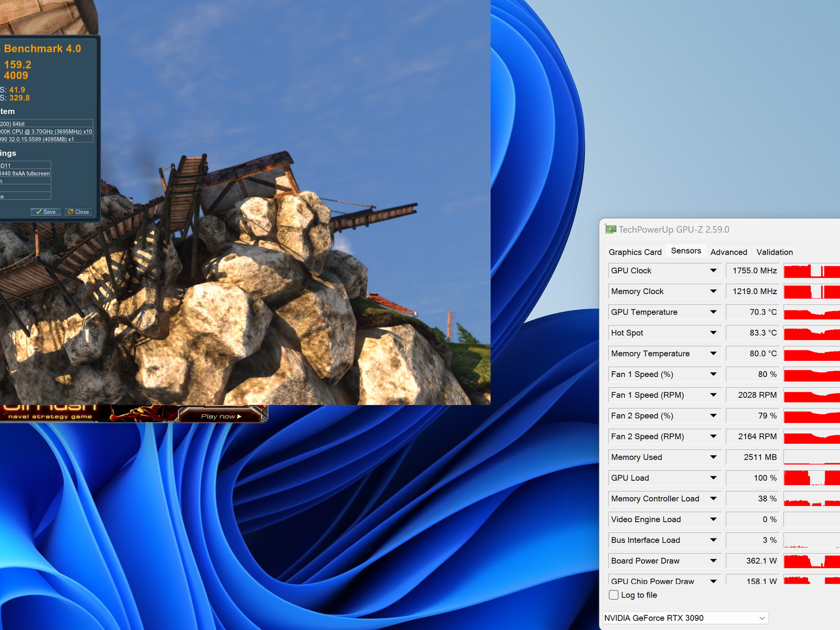Click the GPU Load history graph
This screenshot has width=840, height=630.
812,478
